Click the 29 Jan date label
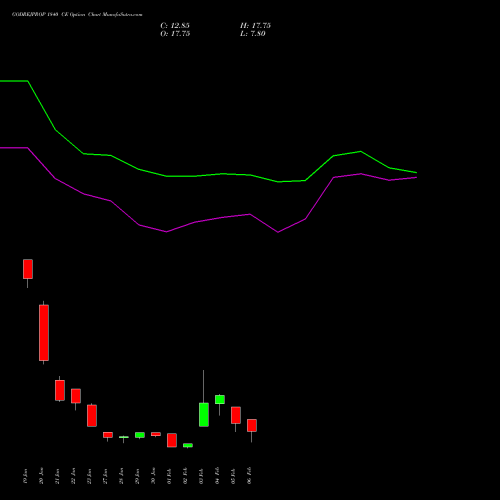 click(138, 476)
